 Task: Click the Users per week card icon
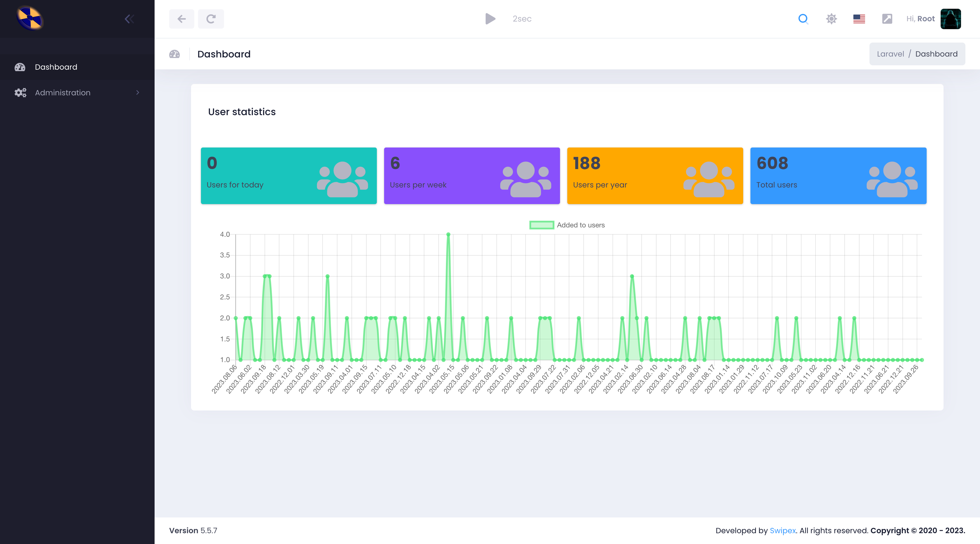click(525, 179)
